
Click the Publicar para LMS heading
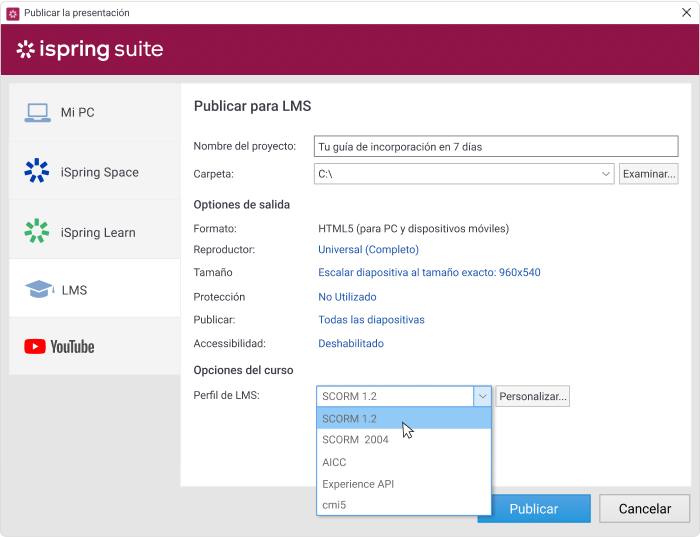pyautogui.click(x=252, y=106)
